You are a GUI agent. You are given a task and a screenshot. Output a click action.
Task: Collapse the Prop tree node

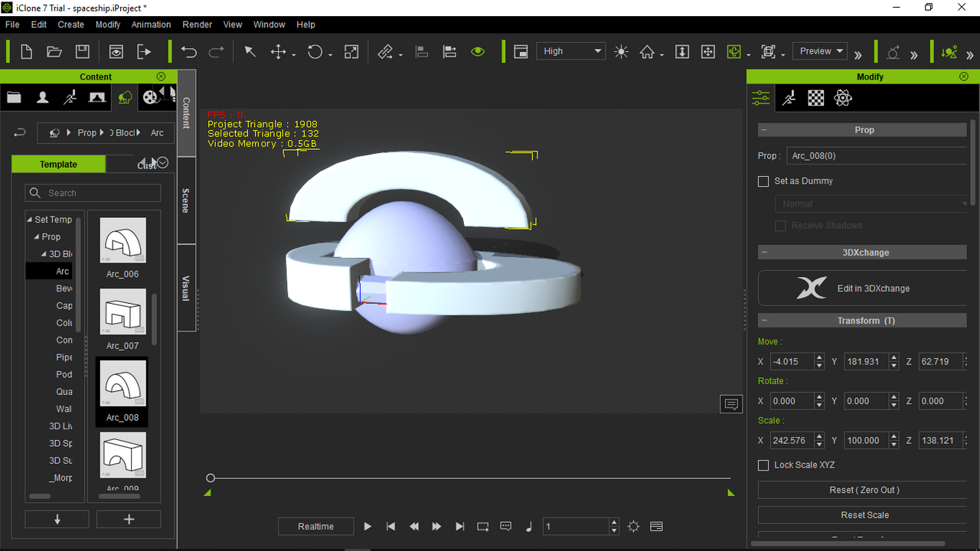point(37,236)
